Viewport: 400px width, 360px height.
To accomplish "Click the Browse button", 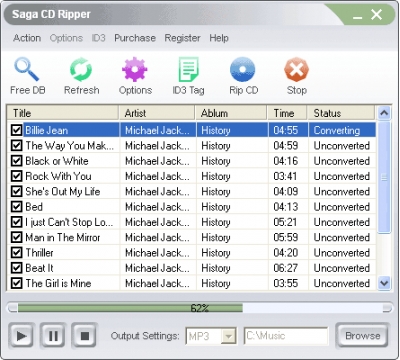I will pyautogui.click(x=362, y=335).
